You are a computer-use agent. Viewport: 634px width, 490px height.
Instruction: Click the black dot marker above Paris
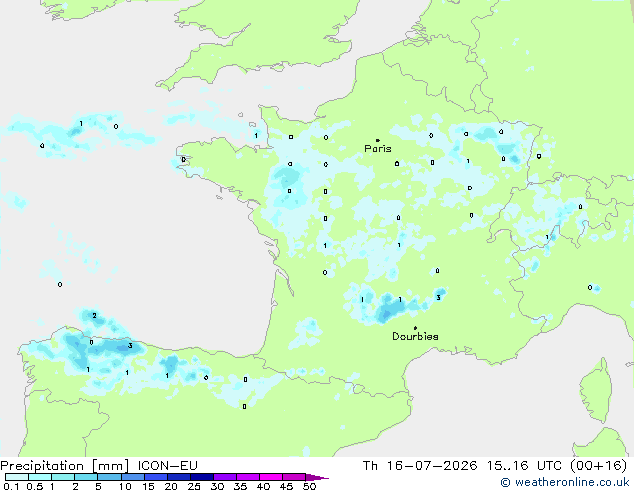click(x=378, y=140)
